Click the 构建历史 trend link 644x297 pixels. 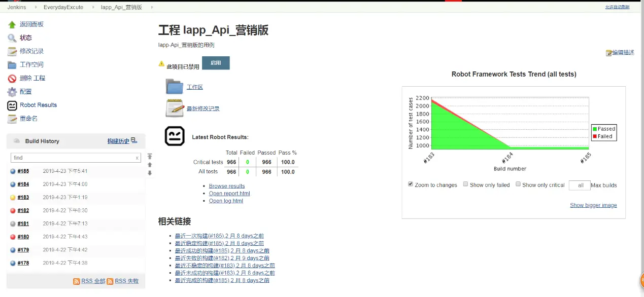click(x=119, y=141)
